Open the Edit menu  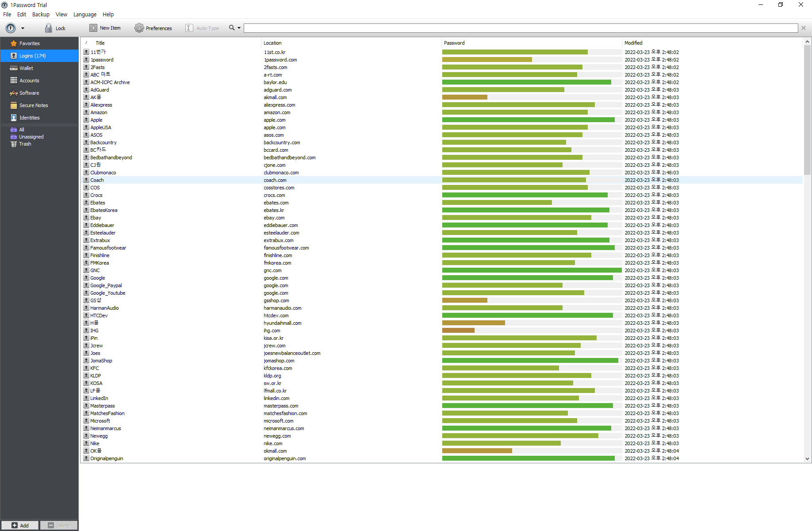tap(22, 14)
